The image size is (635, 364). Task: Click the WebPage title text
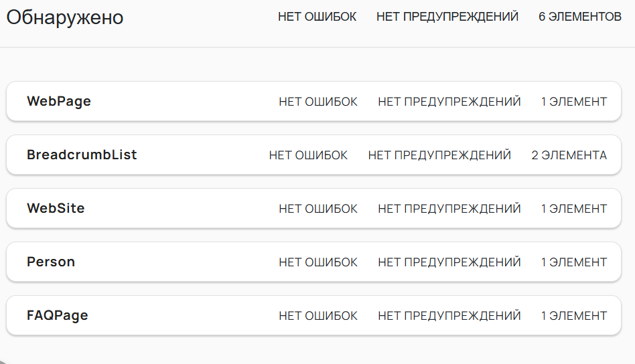click(59, 102)
